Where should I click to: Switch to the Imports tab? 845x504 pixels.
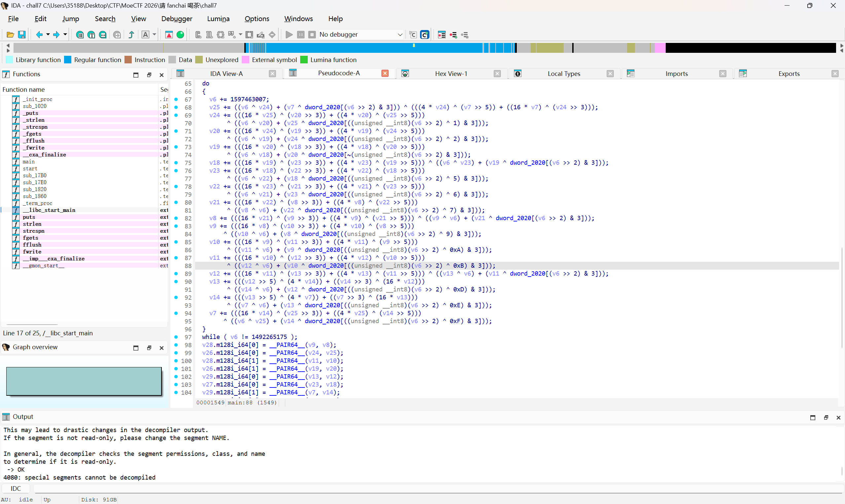(677, 74)
